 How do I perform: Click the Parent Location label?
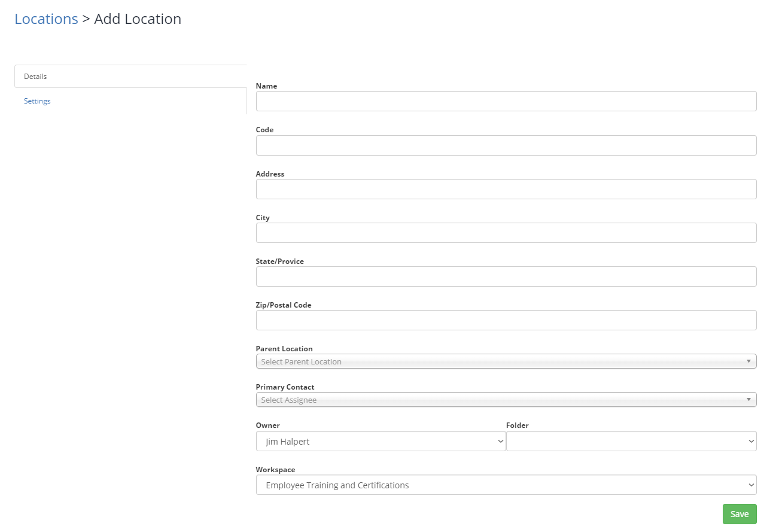(x=284, y=348)
